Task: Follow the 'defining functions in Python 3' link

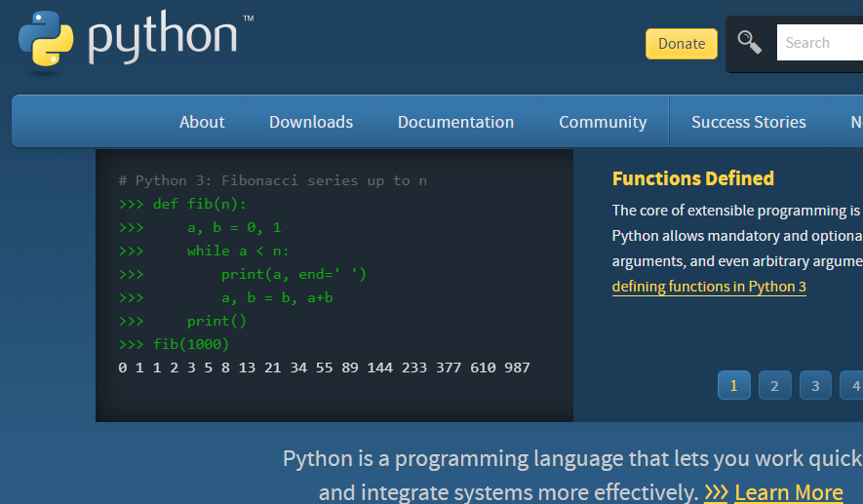Action: click(709, 287)
